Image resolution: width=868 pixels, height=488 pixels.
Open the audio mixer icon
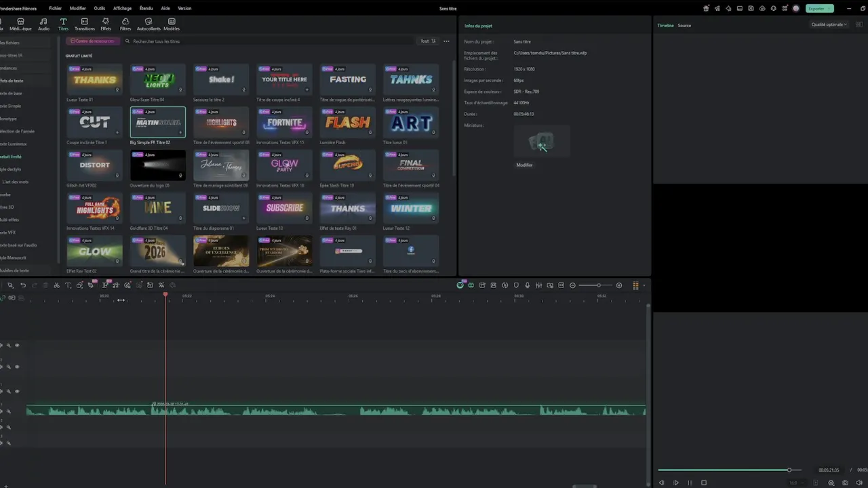538,285
